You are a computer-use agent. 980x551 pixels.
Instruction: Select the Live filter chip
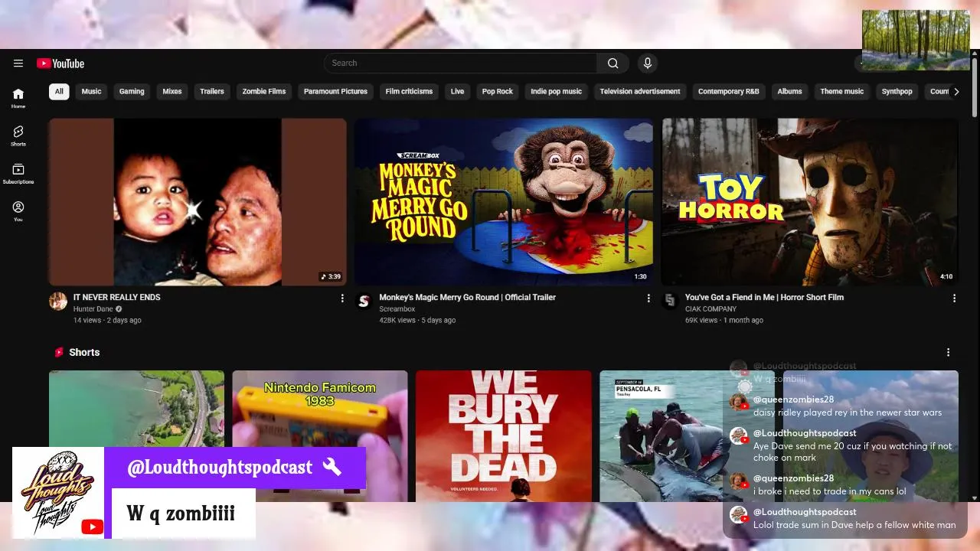pos(457,91)
